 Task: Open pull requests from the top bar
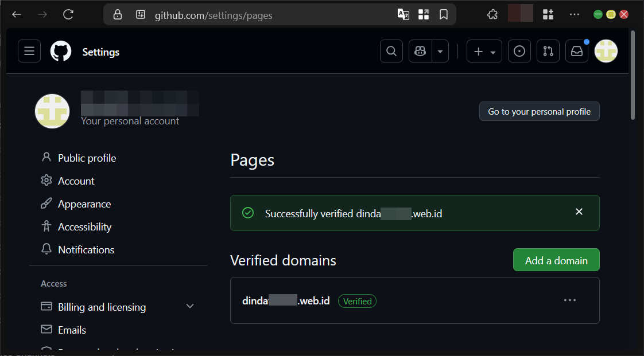coord(548,51)
